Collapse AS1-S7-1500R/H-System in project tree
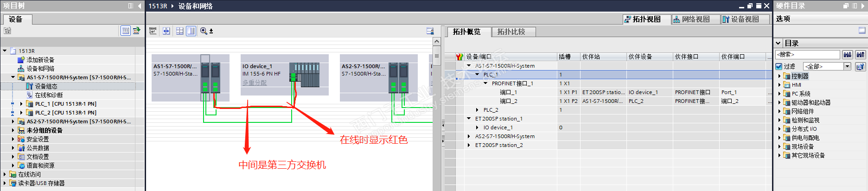The width and height of the screenshot is (868, 191). pos(13,77)
